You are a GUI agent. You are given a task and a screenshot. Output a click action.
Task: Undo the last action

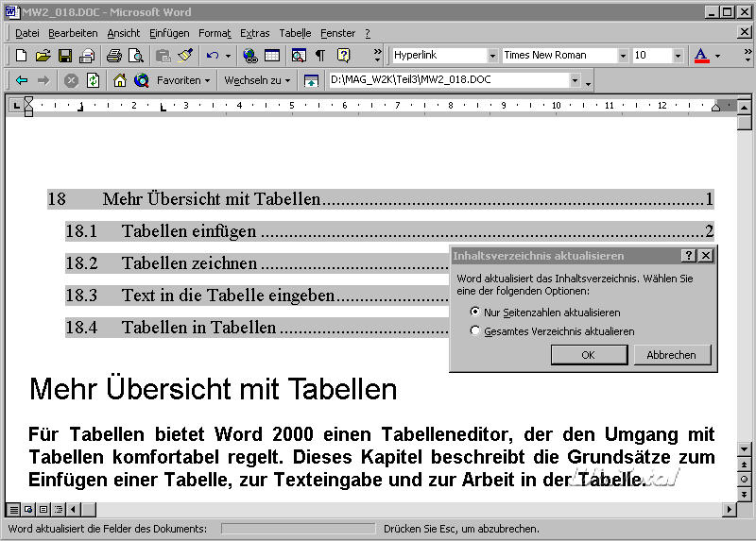point(212,56)
